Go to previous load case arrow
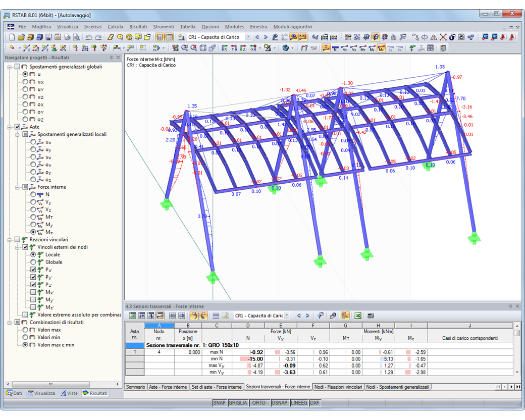525x420 pixels. 257,37
